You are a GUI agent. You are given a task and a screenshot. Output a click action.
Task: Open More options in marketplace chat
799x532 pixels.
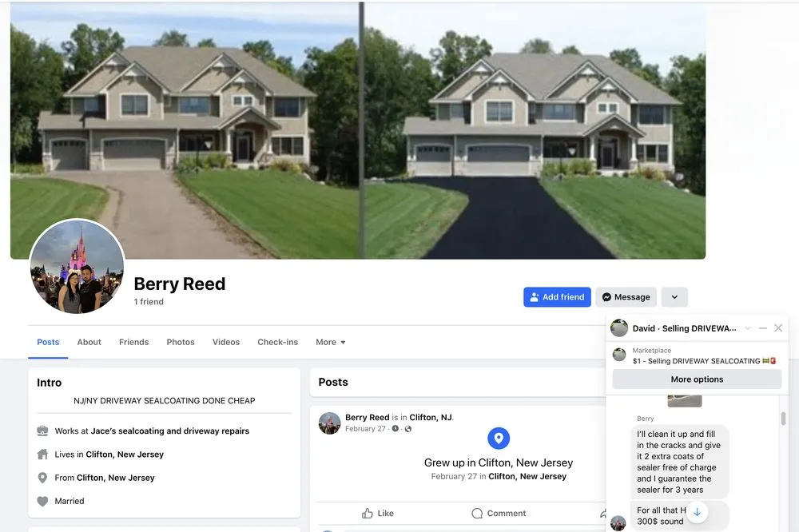[x=697, y=379]
